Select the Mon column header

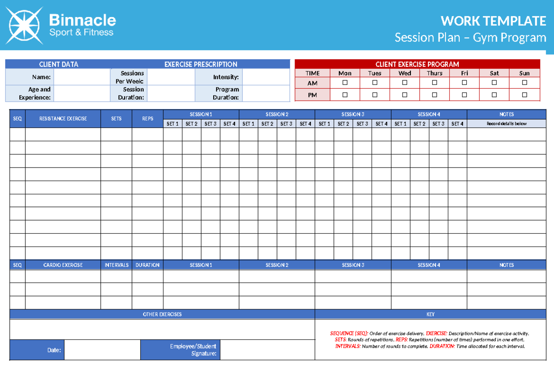click(345, 73)
